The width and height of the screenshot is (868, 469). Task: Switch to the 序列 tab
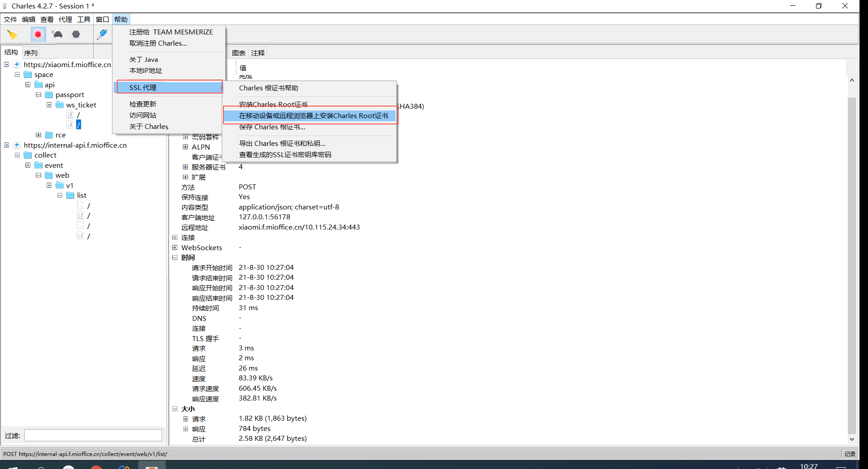coord(31,53)
